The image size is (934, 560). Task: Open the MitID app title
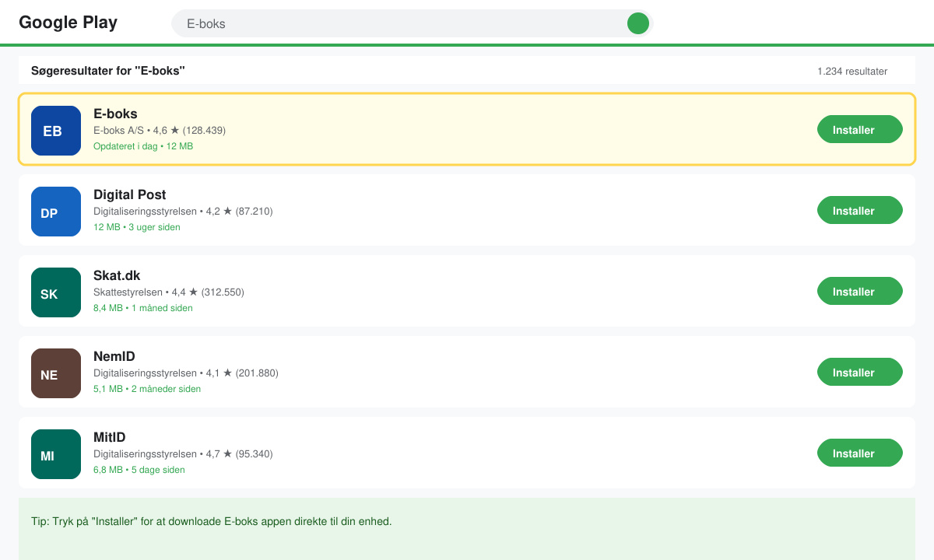[110, 437]
